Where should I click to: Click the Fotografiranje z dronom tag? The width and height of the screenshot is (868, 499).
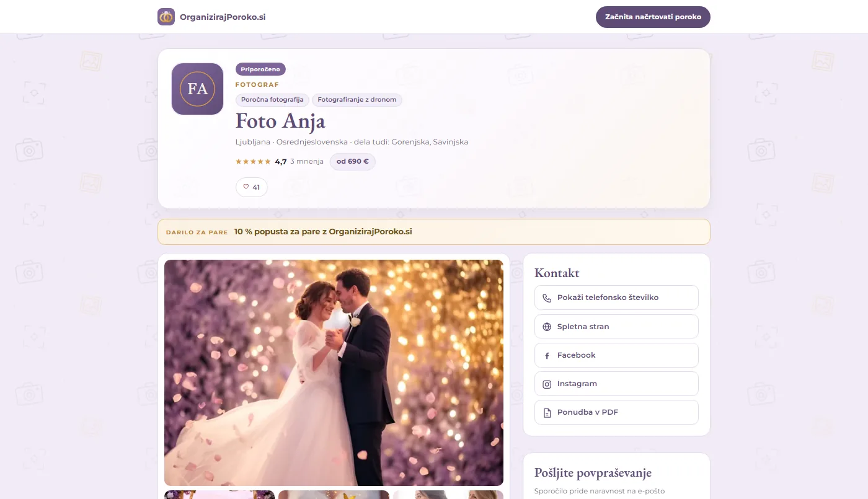point(357,100)
